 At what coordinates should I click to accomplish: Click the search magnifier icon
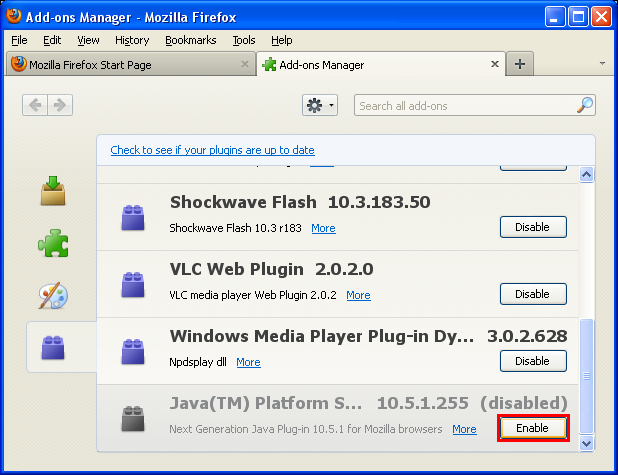click(x=585, y=105)
